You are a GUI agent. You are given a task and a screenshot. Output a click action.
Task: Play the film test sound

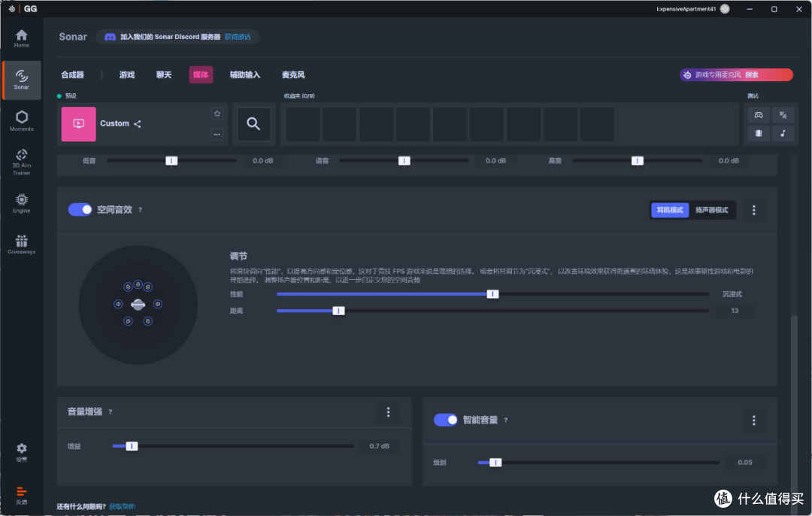tap(758, 133)
